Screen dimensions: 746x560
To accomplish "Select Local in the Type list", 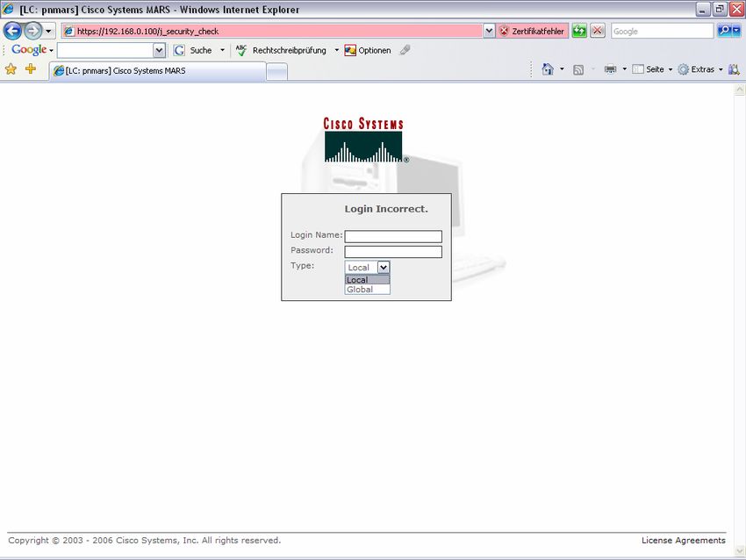I will 367,280.
